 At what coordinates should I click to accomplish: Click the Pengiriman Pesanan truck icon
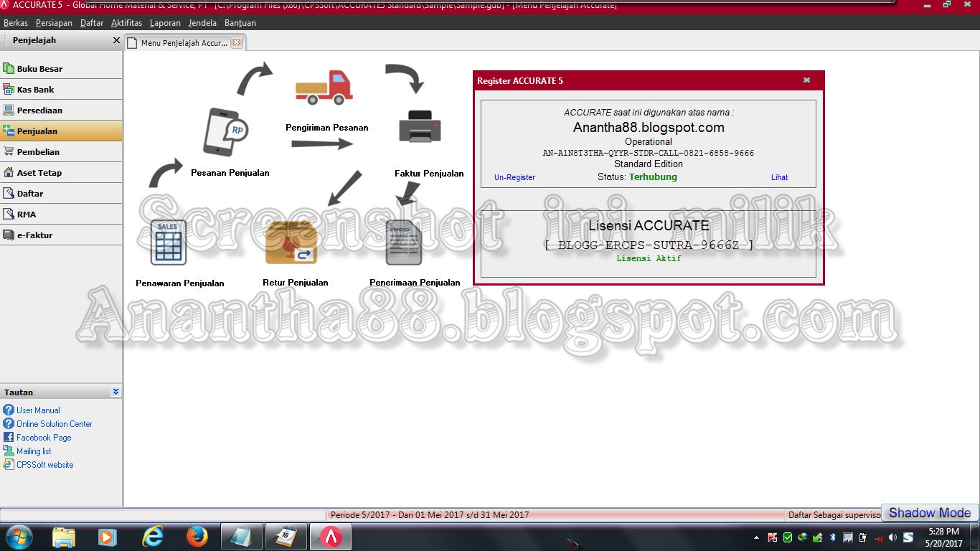click(x=324, y=88)
